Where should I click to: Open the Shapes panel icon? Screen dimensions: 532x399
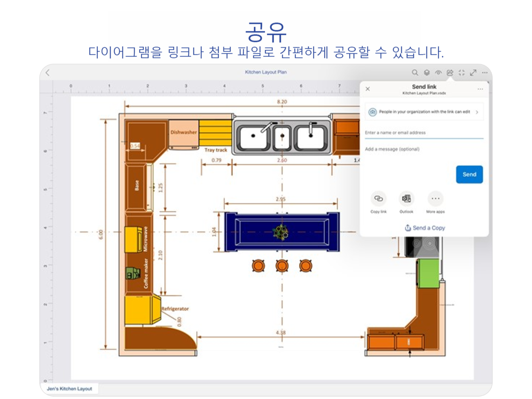[x=426, y=72]
